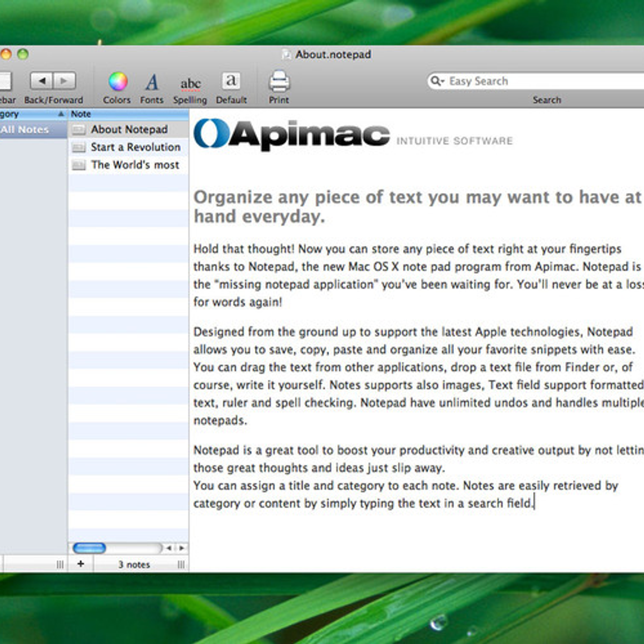Click the About.notepad title document icon
This screenshot has width=644, height=644.
click(287, 54)
